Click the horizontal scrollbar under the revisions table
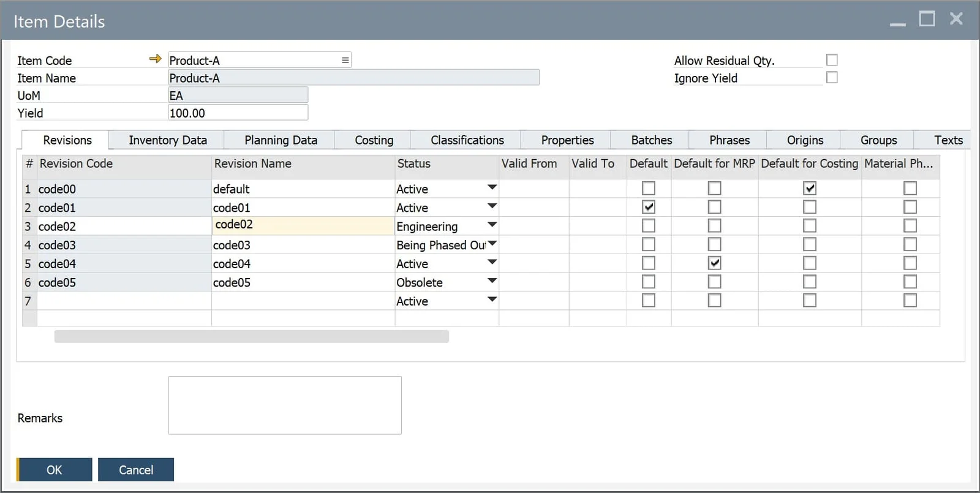 coord(252,336)
